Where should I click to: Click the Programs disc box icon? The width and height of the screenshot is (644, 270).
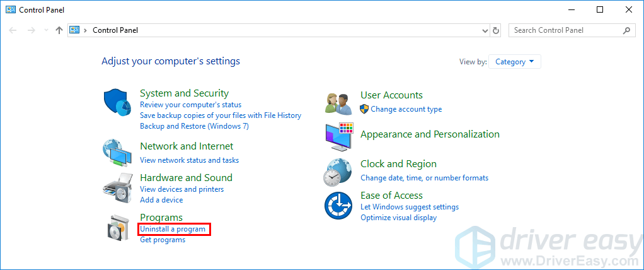tap(117, 228)
